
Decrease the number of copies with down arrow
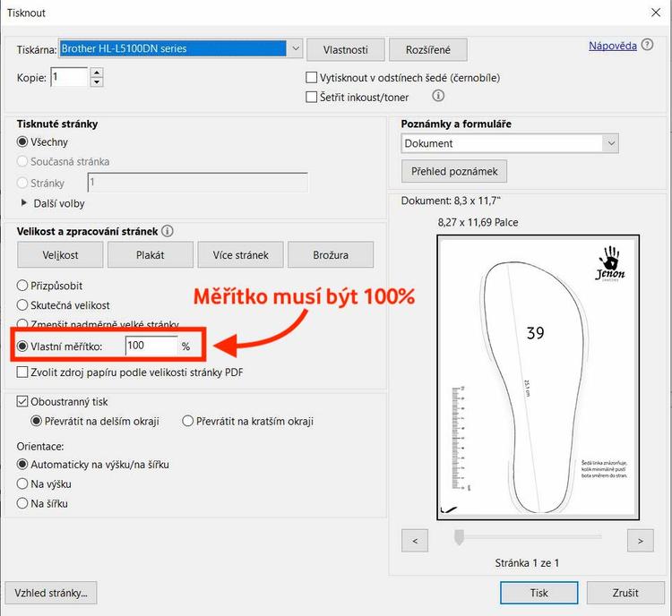pyautogui.click(x=97, y=82)
